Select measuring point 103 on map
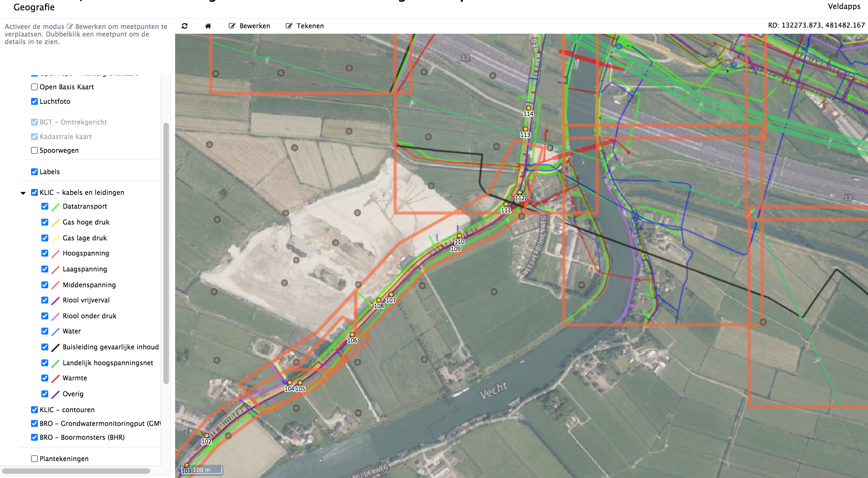 click(187, 465)
